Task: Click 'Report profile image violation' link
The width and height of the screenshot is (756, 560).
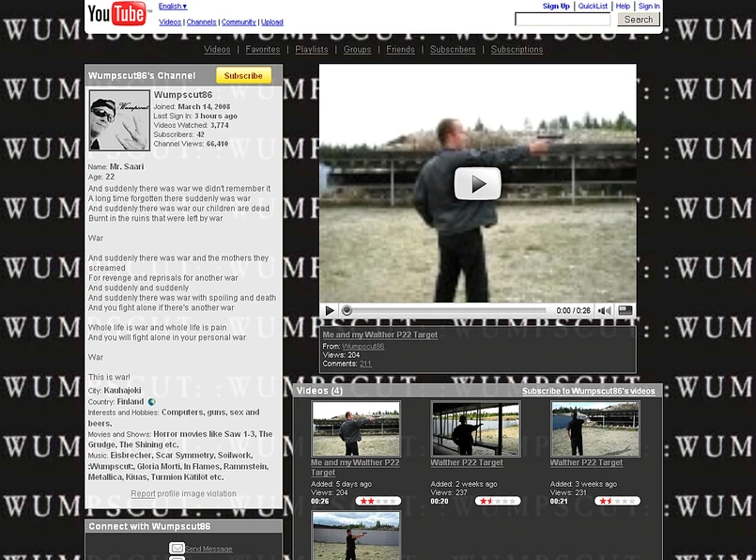Action: (183, 494)
